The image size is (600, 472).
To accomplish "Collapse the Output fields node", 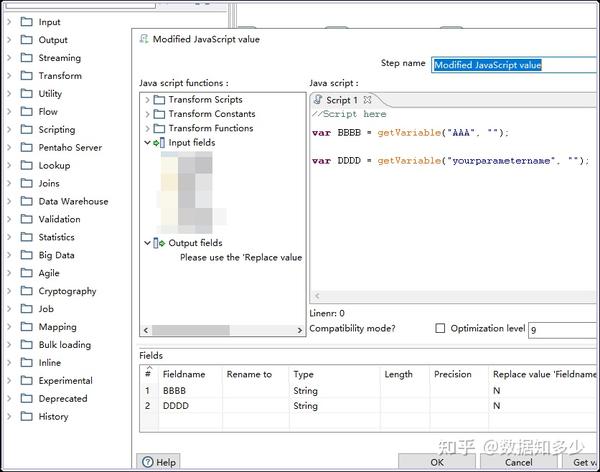I will pos(147,243).
